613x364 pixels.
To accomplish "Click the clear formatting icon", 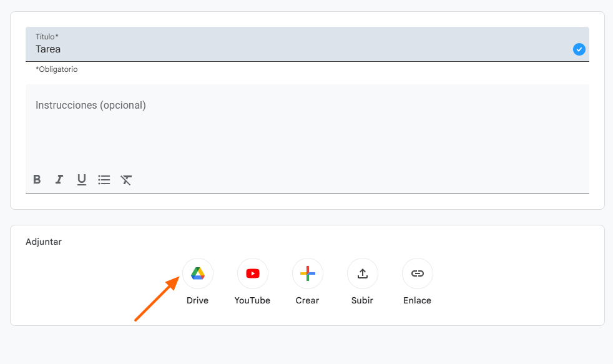I will (126, 180).
